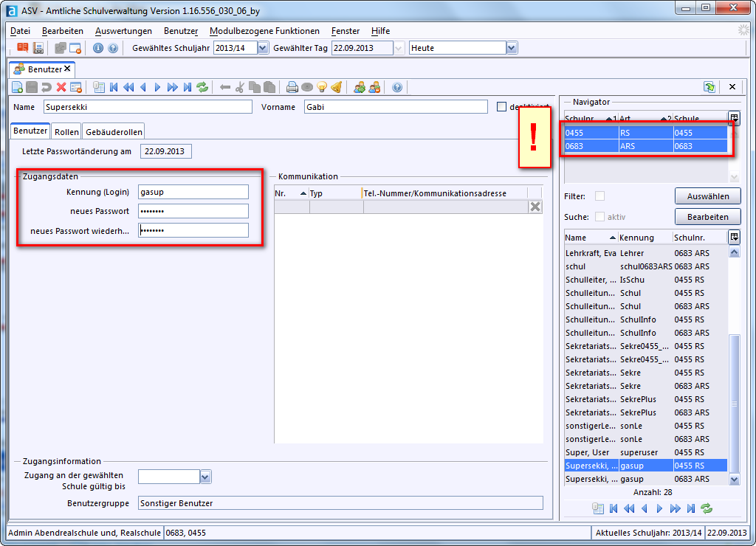Click the grey undo arrow icon
Viewport: 756px width, 546px height.
coord(47,87)
